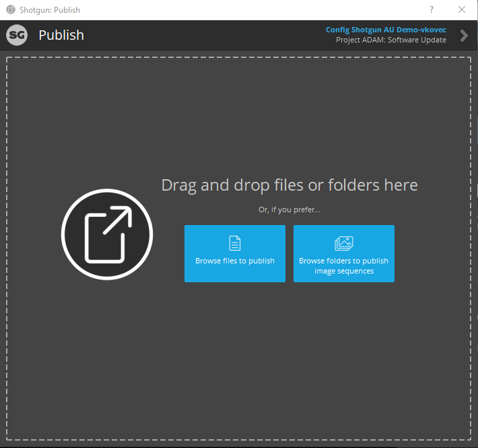
Task: Click the document icon above Browse files
Action: pyautogui.click(x=234, y=243)
